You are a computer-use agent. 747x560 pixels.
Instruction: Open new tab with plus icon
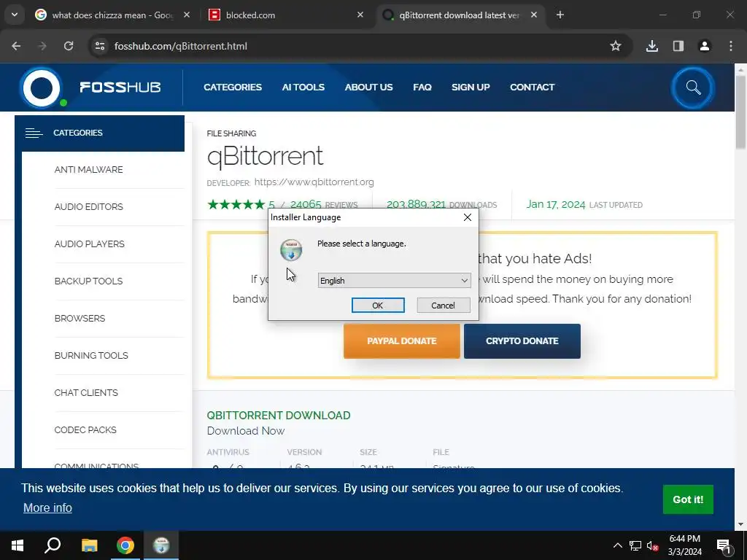(x=560, y=15)
